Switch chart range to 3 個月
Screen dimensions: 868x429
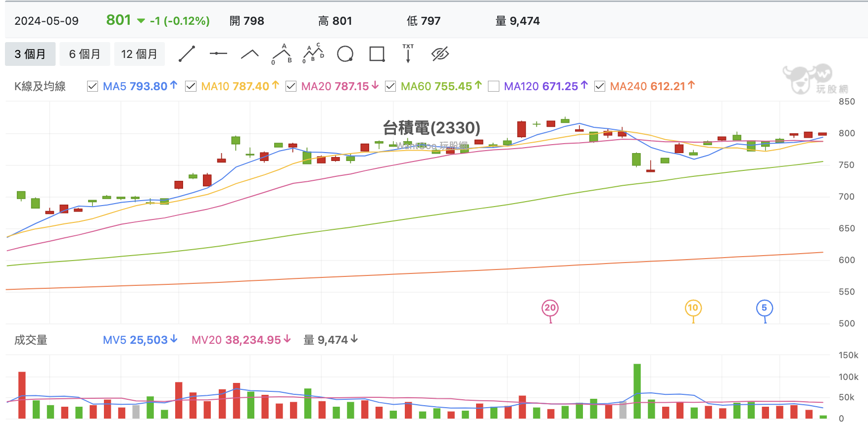pos(30,54)
